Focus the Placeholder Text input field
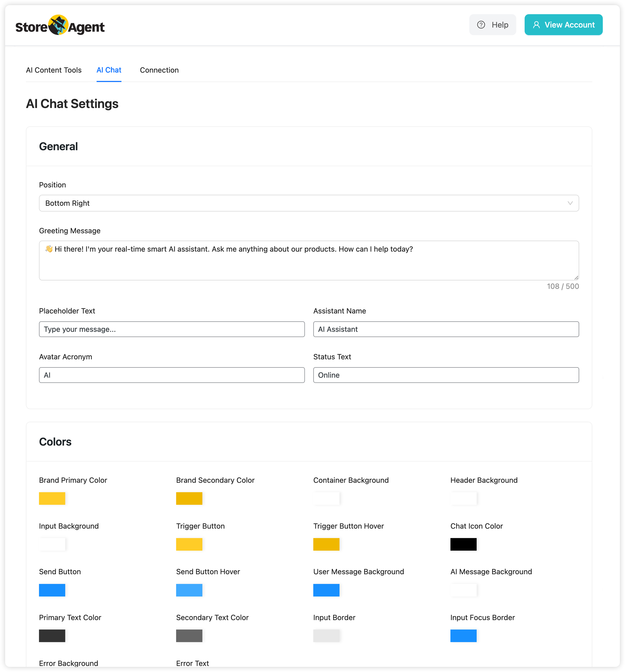 pos(172,329)
